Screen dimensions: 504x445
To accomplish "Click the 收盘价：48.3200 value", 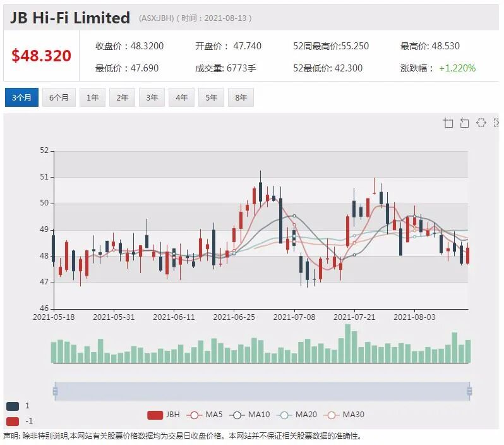I will (x=129, y=46).
